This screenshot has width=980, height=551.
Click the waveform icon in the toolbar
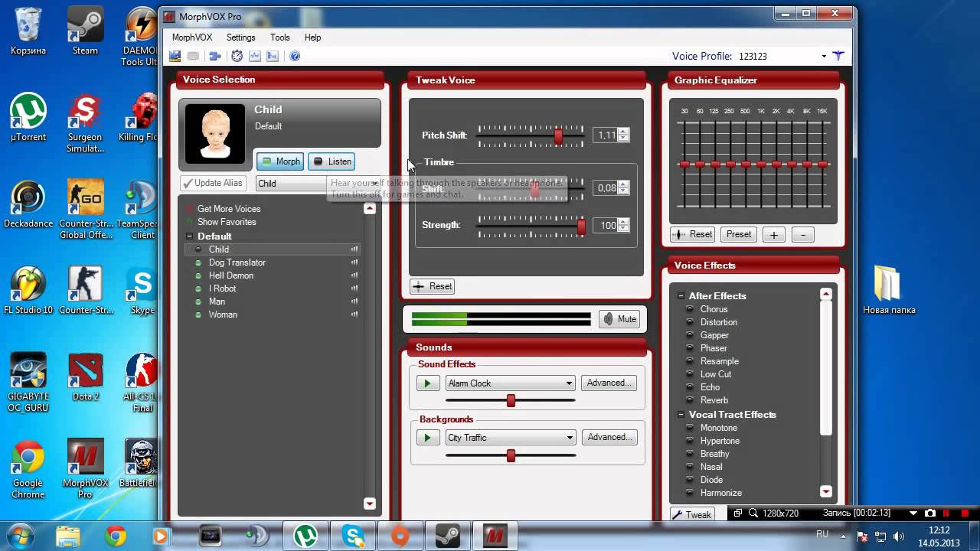[x=255, y=56]
